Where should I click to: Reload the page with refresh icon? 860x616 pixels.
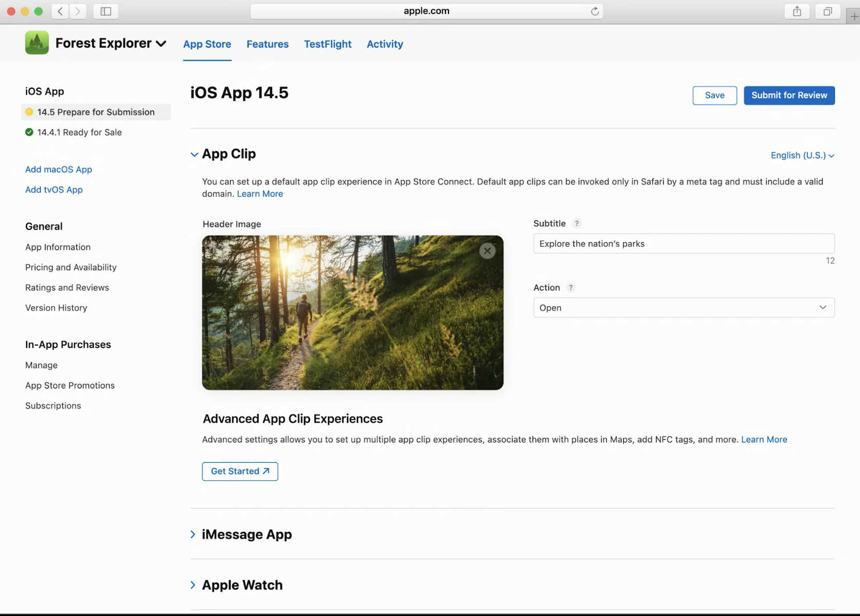coord(595,11)
